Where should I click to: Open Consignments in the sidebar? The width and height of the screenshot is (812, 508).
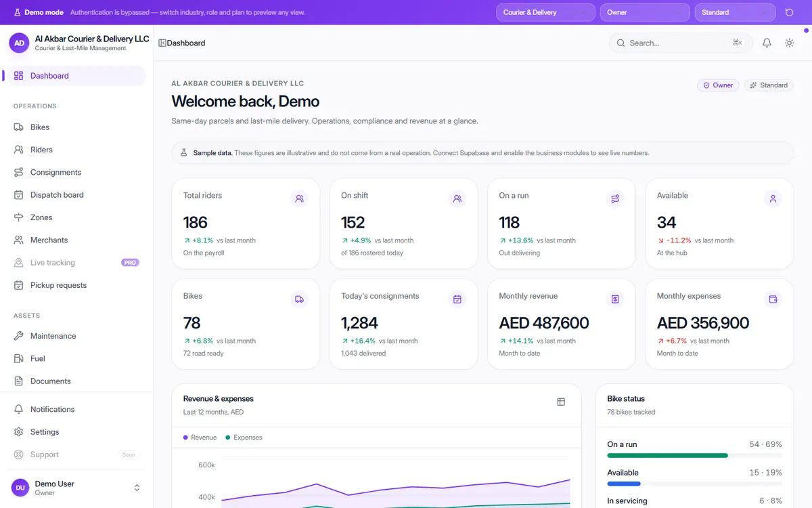coord(76,172)
